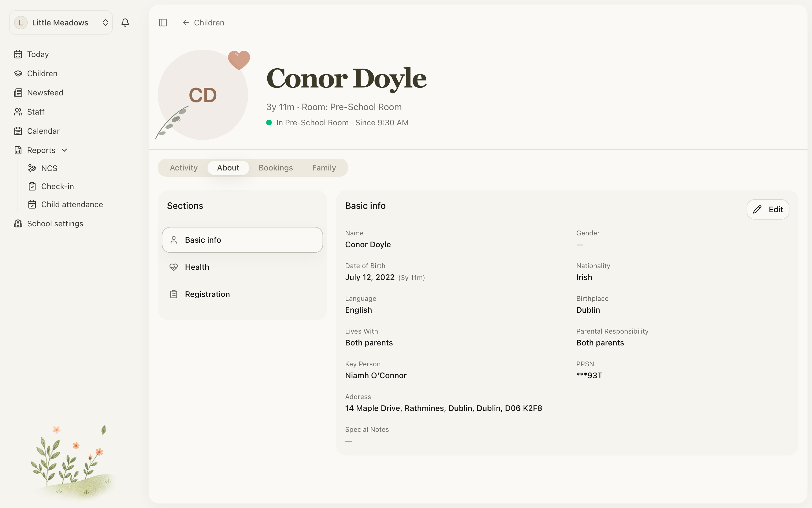This screenshot has width=812, height=508.
Task: Click the Parental Responsibility 'Both parents' value
Action: click(x=600, y=343)
